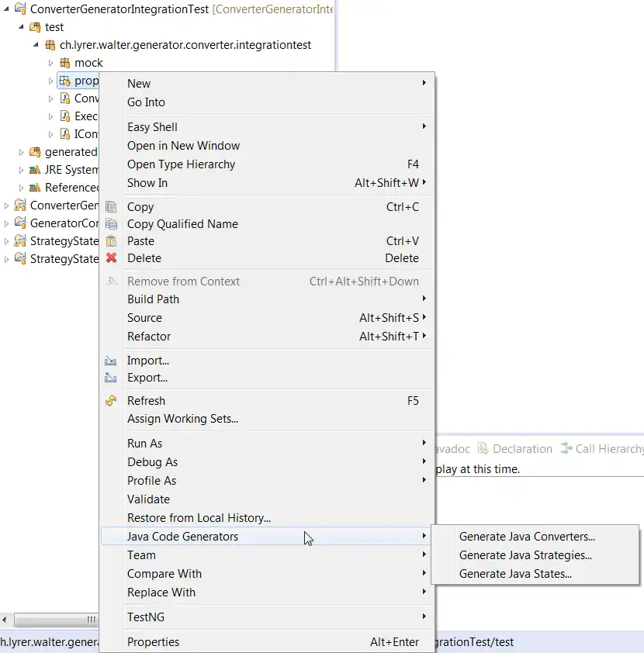This screenshot has height=653, width=644.
Task: Click the GeneratorCor project icon
Action: coord(20,223)
